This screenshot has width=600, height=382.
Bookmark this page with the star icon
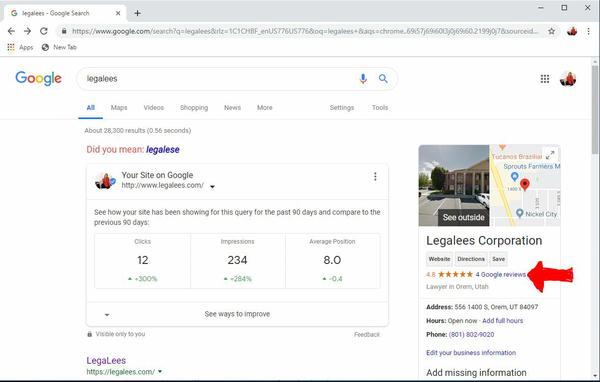click(x=551, y=31)
